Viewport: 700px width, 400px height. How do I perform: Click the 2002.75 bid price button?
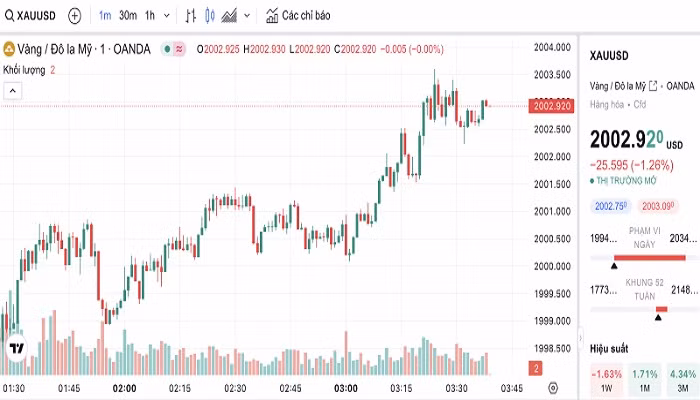pos(610,206)
